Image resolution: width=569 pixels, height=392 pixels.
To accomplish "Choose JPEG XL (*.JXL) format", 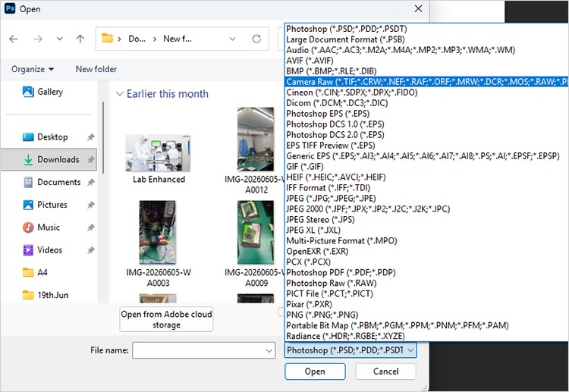I will click(426, 230).
